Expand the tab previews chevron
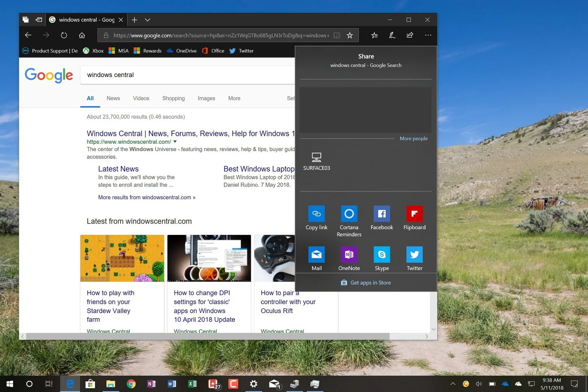Image resolution: width=588 pixels, height=392 pixels. 147,20
